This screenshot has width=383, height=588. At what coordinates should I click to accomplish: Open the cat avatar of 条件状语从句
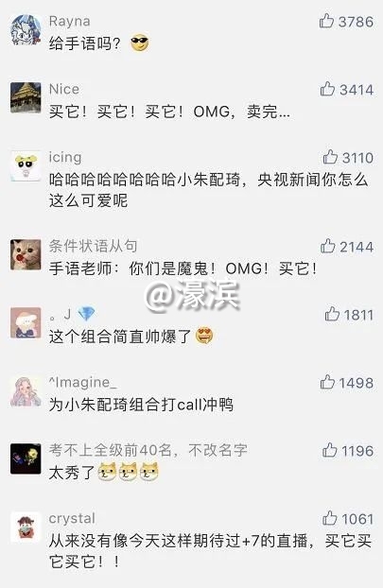26,254
